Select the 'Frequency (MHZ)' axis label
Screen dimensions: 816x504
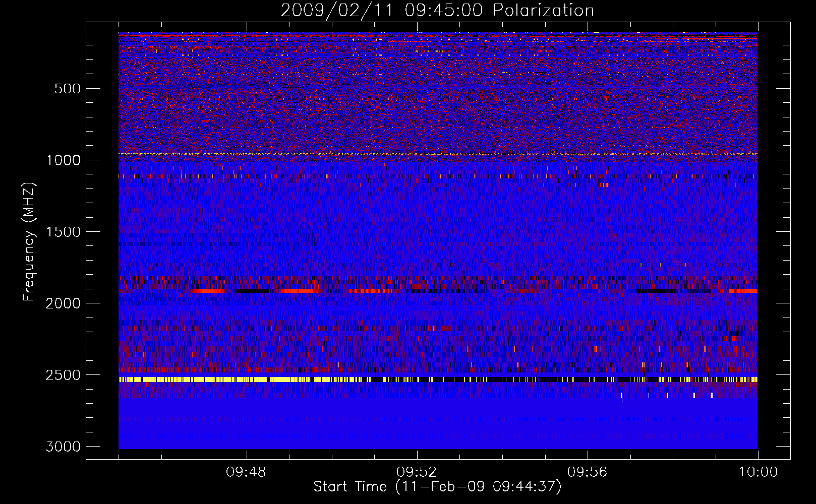click(x=29, y=242)
